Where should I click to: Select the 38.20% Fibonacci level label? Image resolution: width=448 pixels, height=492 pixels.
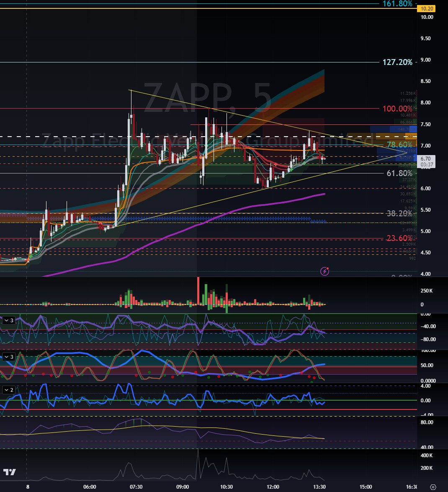pos(399,213)
